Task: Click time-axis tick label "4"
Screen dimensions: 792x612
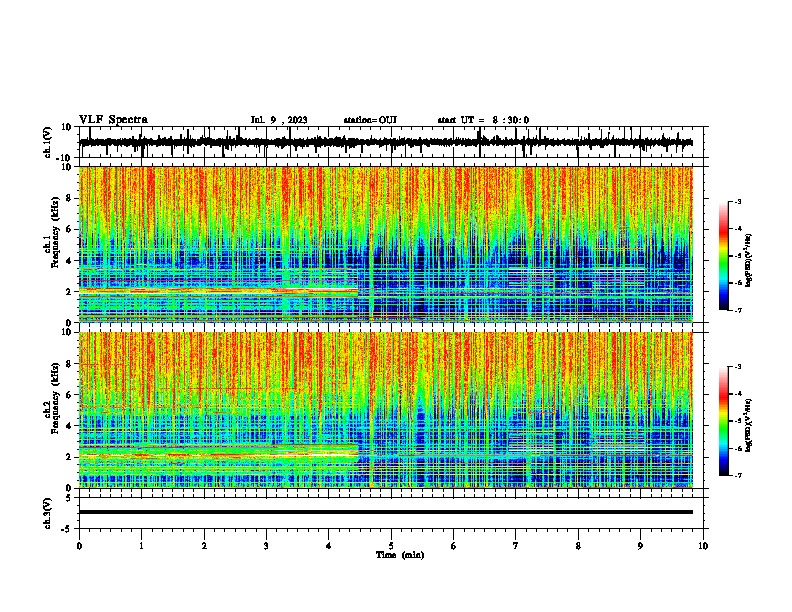Action: [x=329, y=546]
